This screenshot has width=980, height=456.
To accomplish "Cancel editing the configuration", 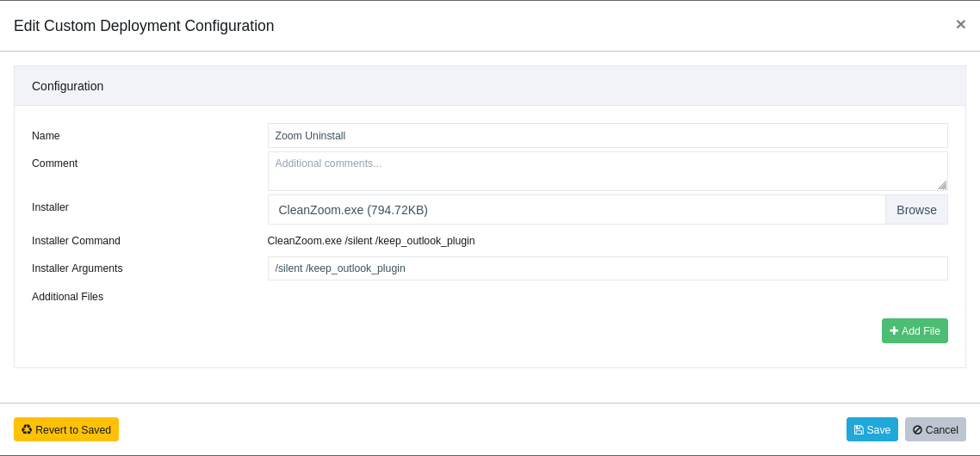I will [x=935, y=429].
